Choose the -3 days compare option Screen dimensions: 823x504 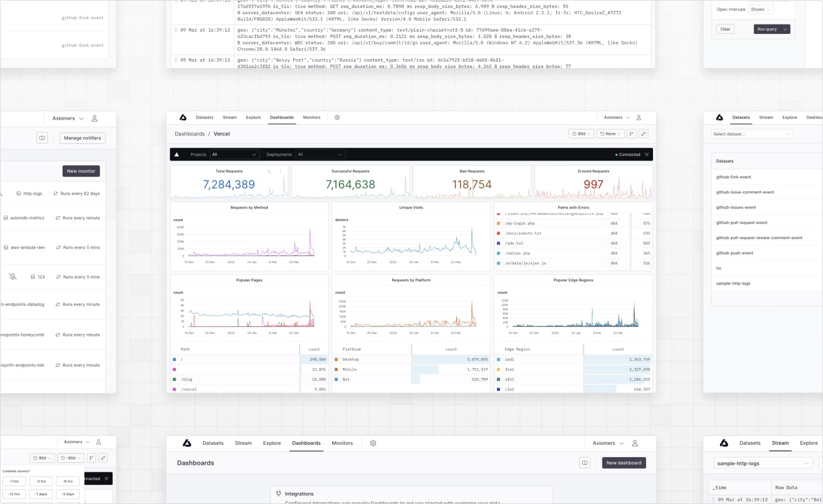point(67,494)
